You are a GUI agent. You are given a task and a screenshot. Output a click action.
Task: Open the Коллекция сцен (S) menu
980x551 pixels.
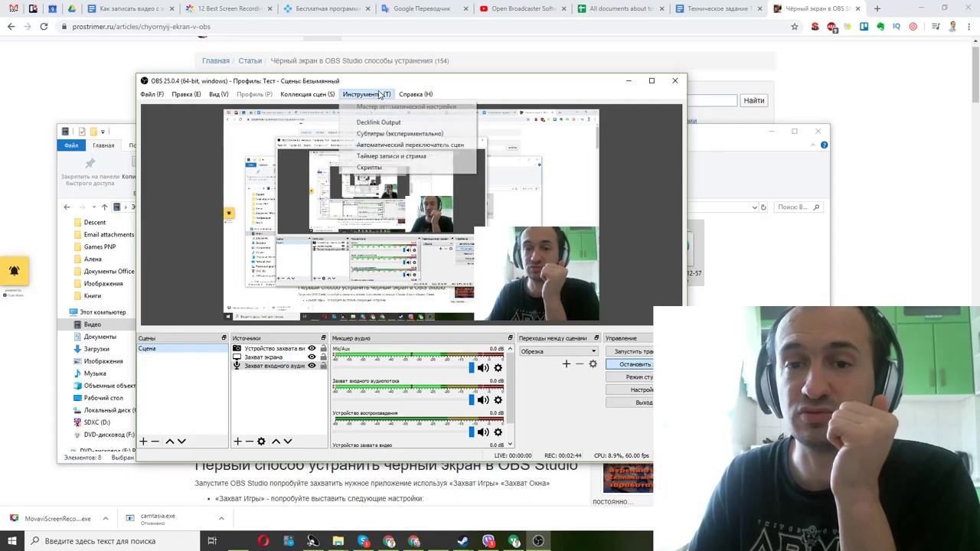(307, 94)
